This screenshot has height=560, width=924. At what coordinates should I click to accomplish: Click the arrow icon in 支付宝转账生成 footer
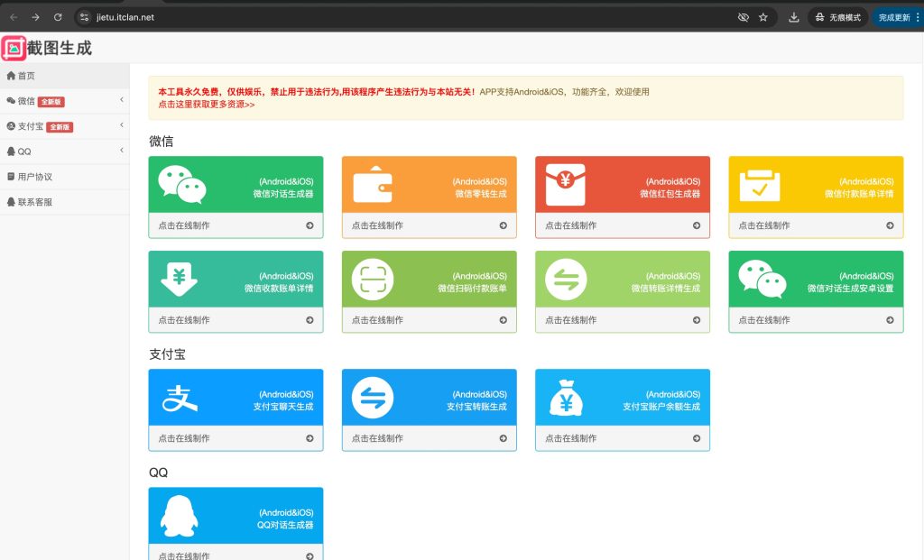[x=504, y=438]
